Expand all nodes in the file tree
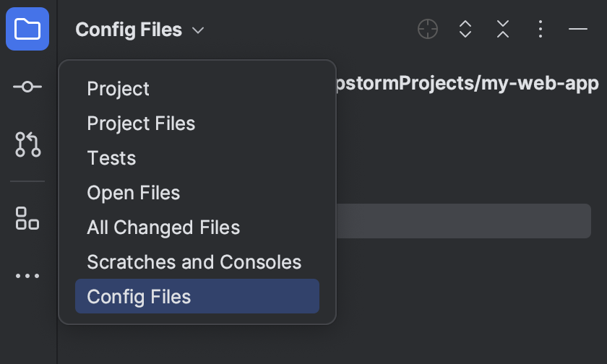607x364 pixels. [x=465, y=30]
